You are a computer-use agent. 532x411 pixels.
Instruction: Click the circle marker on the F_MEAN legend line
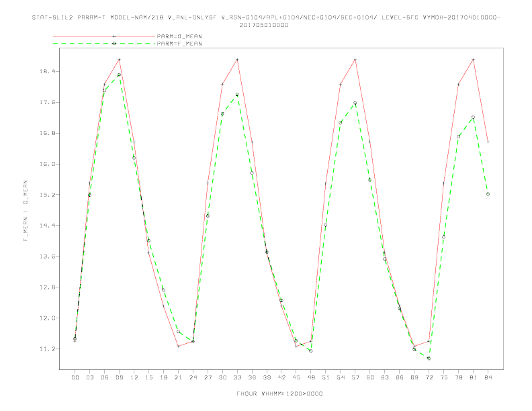click(114, 44)
